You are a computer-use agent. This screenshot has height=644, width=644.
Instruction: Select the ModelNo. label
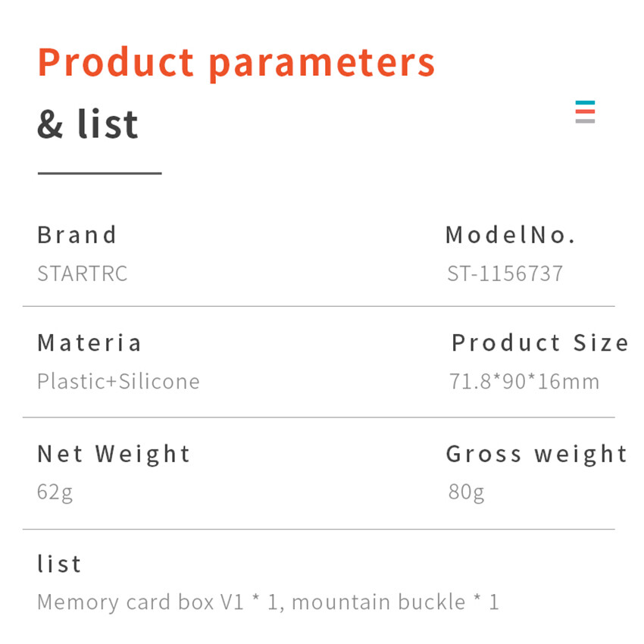coord(511,235)
